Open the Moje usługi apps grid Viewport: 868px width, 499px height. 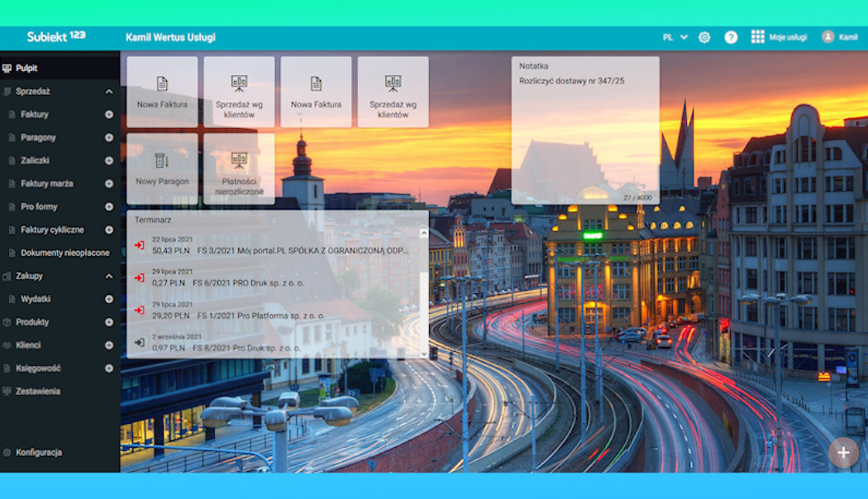[x=757, y=37]
